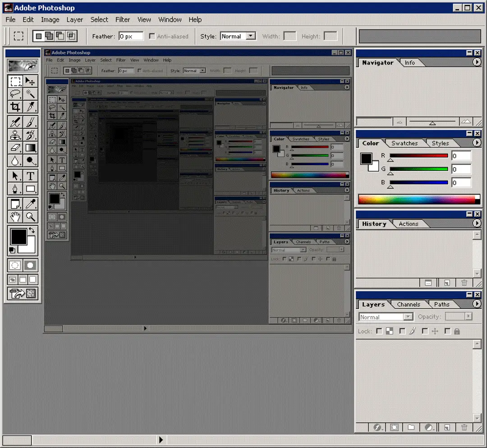Open the Layers palette menu arrow
The width and height of the screenshot is (487, 448).
[477, 304]
